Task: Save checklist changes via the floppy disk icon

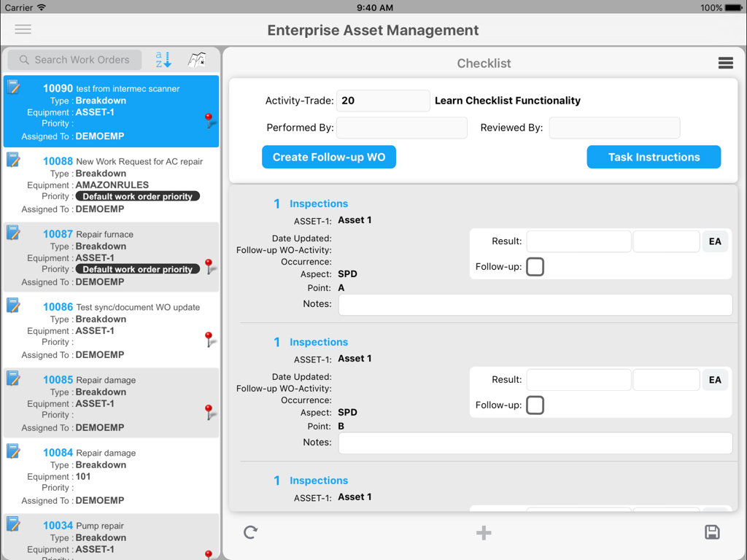Action: tap(713, 532)
